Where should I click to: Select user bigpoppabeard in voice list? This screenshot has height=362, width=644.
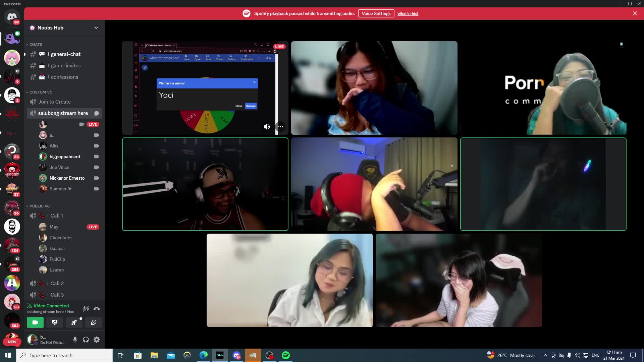[69, 157]
